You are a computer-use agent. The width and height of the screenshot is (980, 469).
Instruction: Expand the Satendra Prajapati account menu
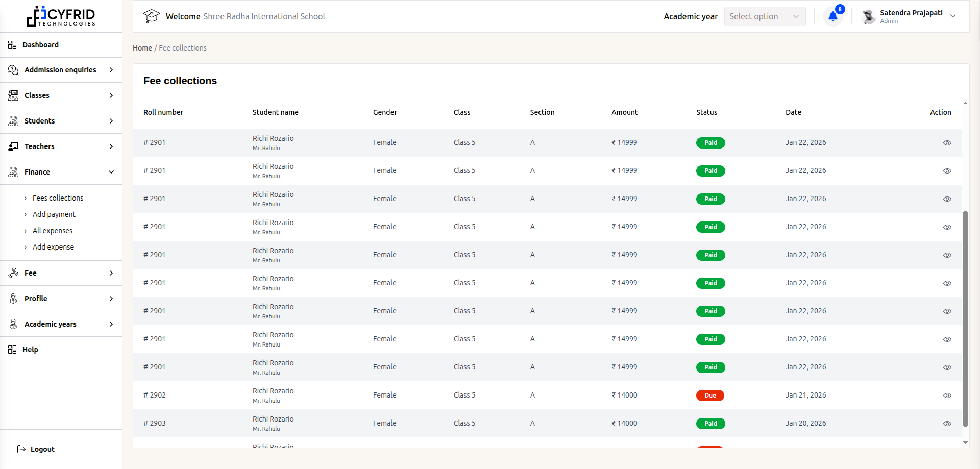coord(953,16)
